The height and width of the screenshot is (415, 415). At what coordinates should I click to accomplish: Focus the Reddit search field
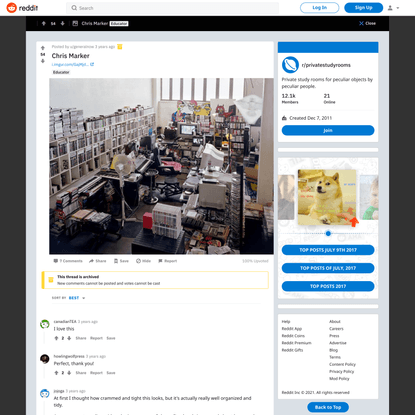coord(173,8)
